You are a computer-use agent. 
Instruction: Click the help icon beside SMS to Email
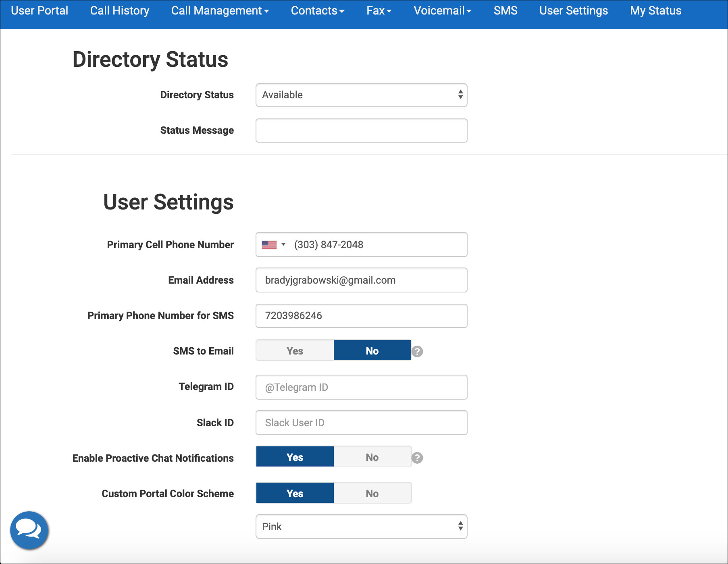click(417, 351)
